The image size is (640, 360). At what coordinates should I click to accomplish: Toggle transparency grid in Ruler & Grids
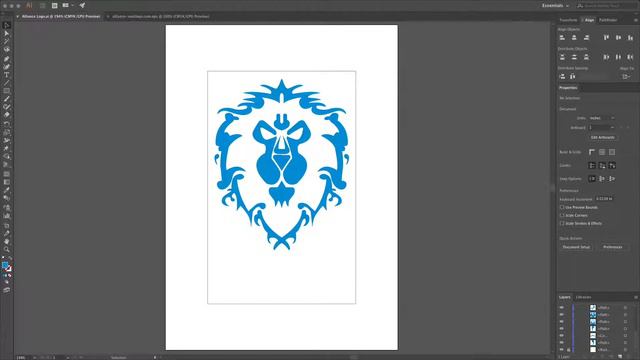coord(612,152)
